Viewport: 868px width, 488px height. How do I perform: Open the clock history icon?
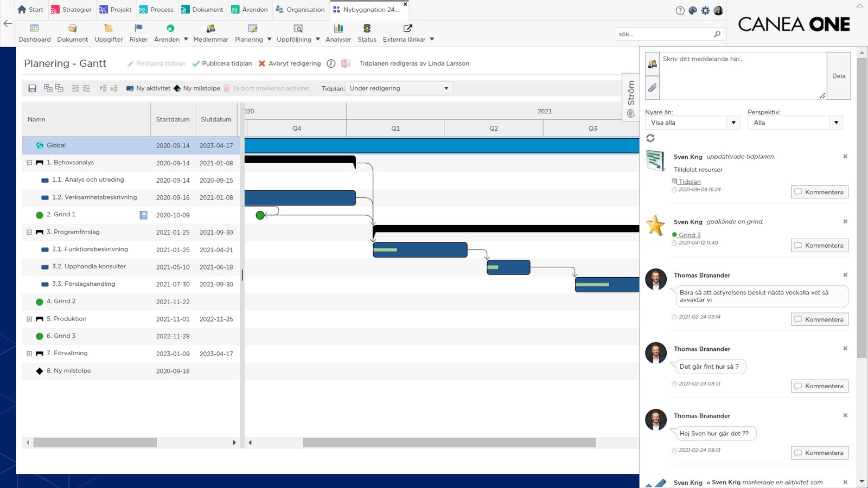click(x=331, y=63)
